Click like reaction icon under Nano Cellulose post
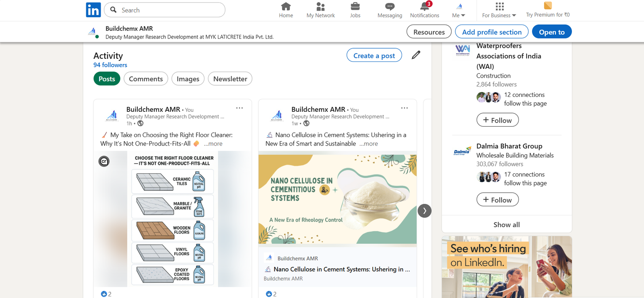The width and height of the screenshot is (644, 298). click(x=269, y=294)
